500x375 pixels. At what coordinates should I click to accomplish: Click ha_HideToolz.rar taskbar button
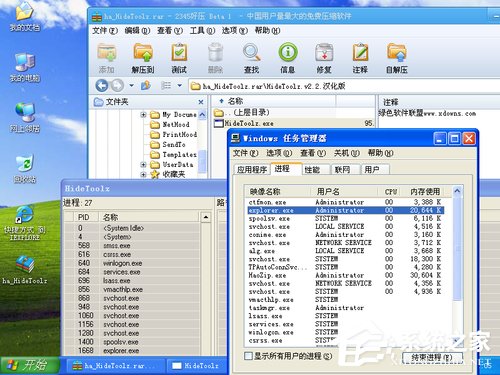coord(115,366)
